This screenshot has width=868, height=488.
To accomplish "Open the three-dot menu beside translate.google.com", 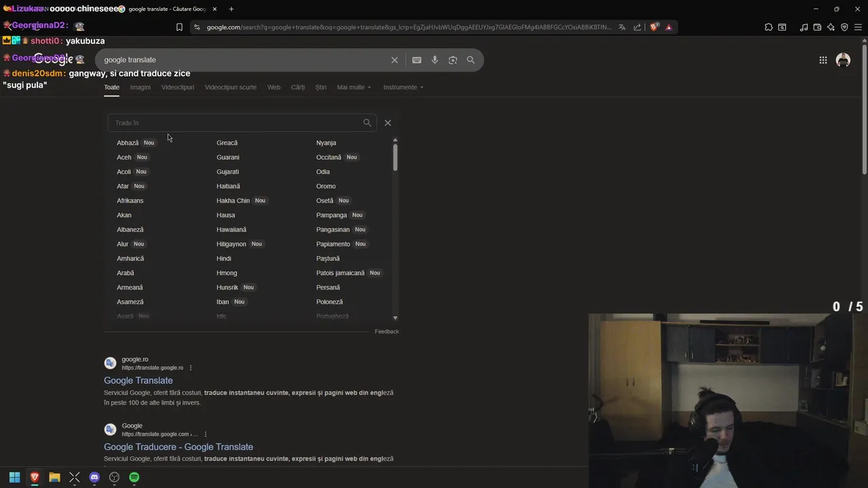I will point(205,434).
